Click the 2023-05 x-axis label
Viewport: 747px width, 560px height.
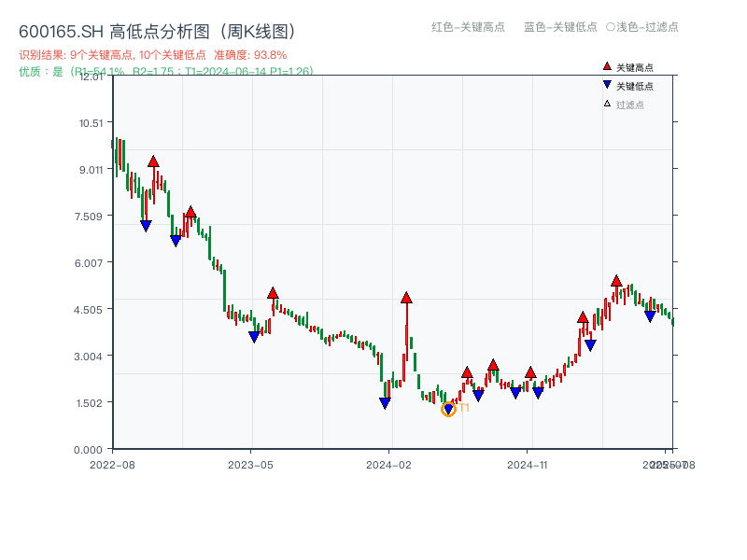[250, 464]
